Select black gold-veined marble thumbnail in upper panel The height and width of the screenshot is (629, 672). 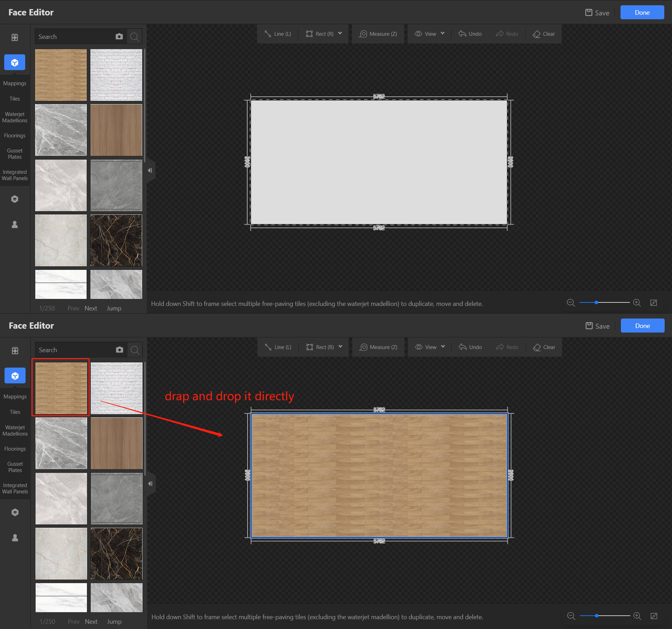pos(116,240)
